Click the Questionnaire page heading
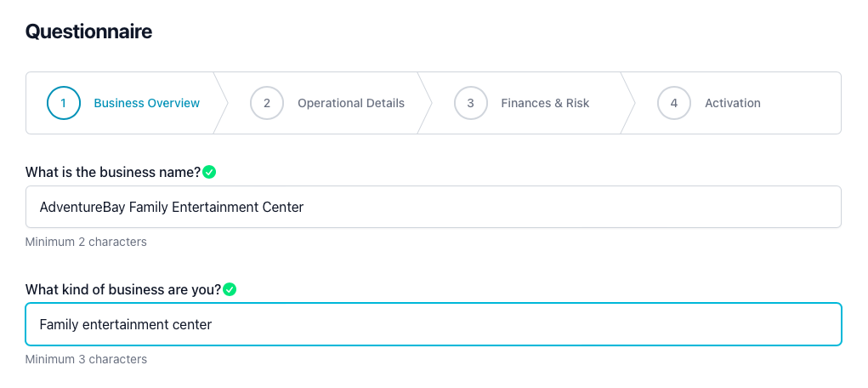This screenshot has height=388, width=868. click(x=88, y=31)
